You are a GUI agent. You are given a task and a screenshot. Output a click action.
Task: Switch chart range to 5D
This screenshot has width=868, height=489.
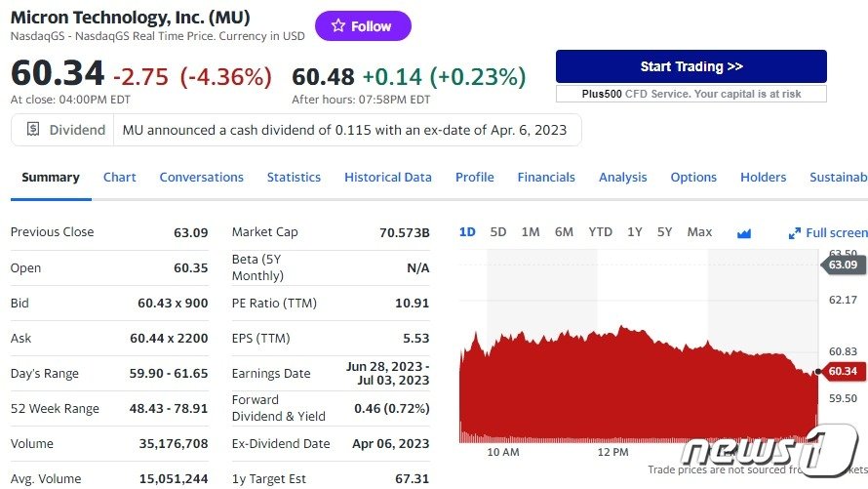pos(498,232)
